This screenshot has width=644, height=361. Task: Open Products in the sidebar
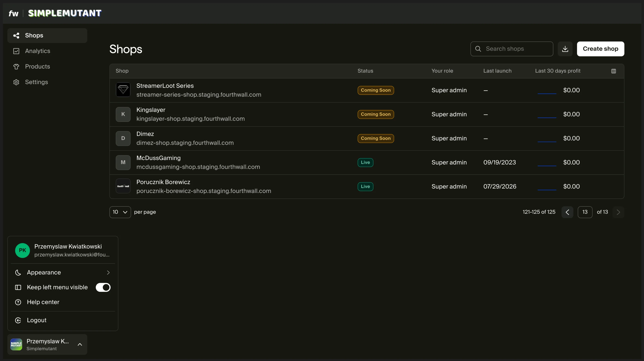pyautogui.click(x=47, y=67)
